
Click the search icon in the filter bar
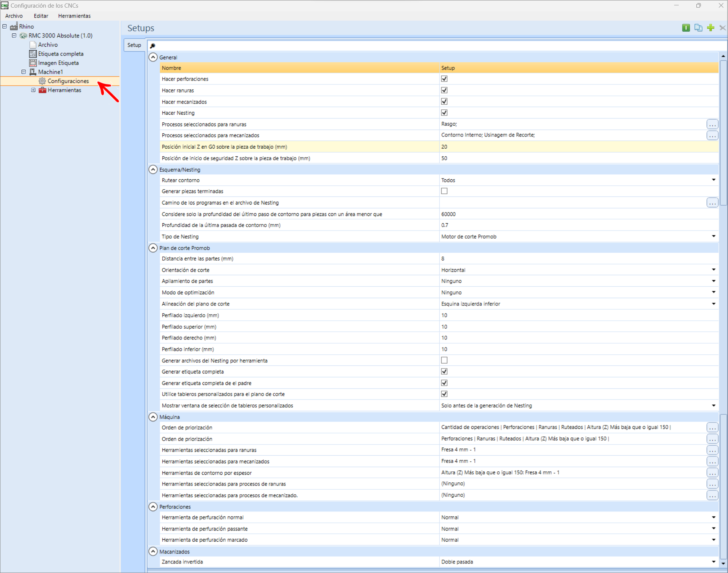[153, 45]
